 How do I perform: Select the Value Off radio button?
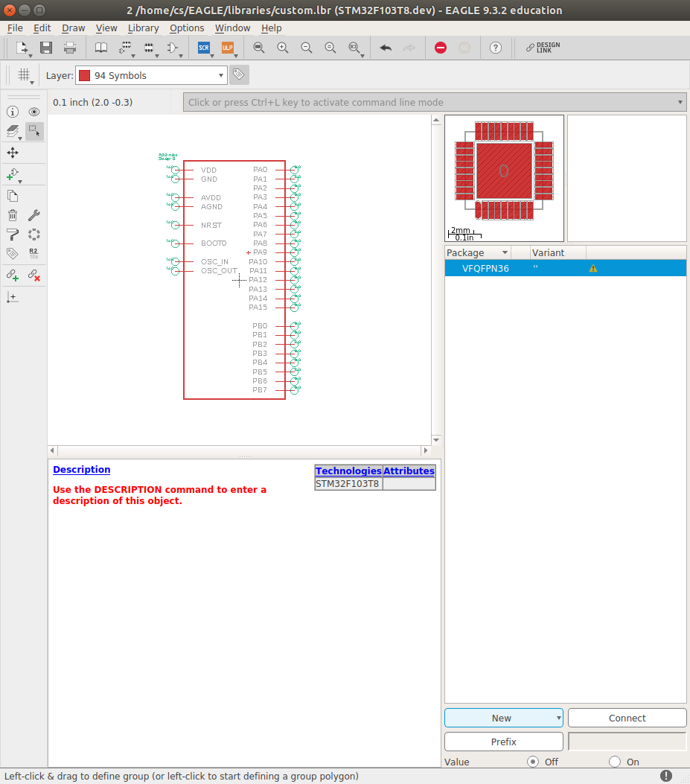coord(533,762)
